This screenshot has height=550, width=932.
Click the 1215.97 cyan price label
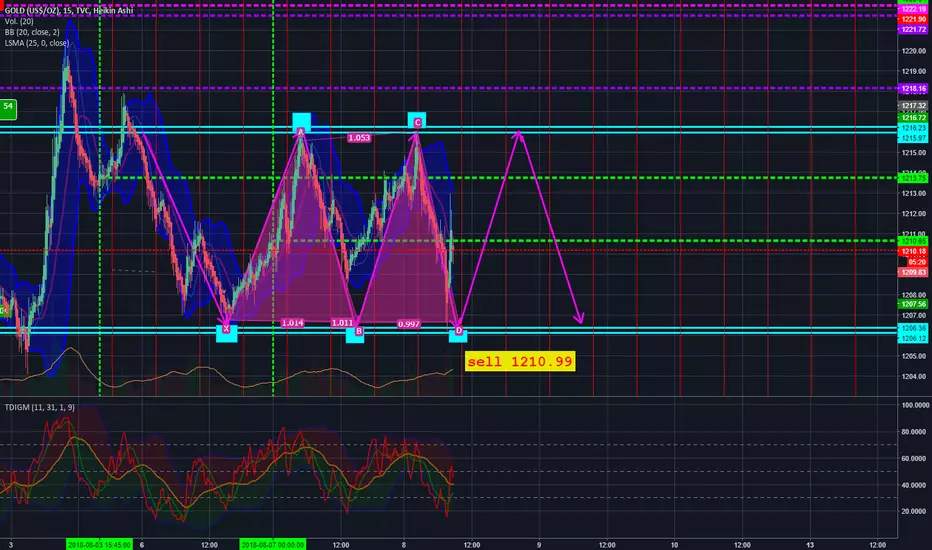point(913,138)
